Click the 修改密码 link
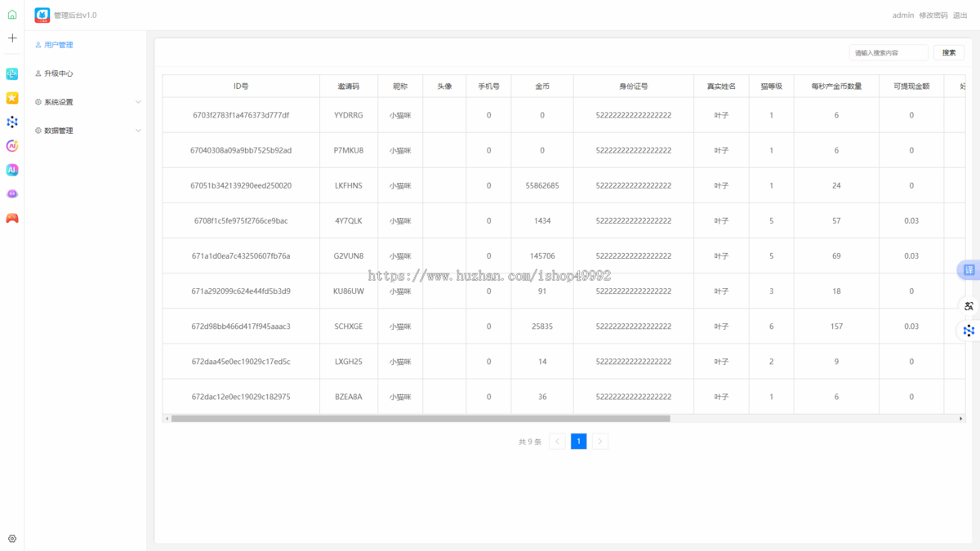Viewport: 980px width, 551px height. pos(933,16)
